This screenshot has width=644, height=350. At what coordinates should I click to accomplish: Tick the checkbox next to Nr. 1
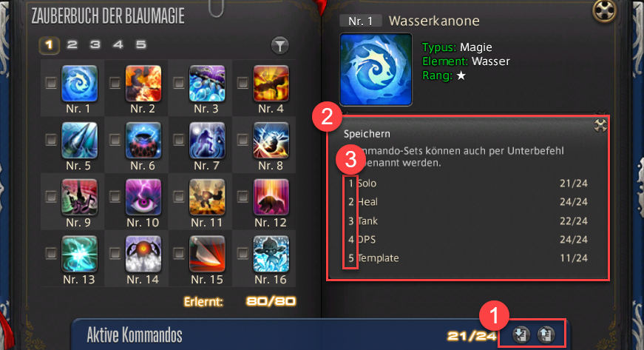coord(51,83)
